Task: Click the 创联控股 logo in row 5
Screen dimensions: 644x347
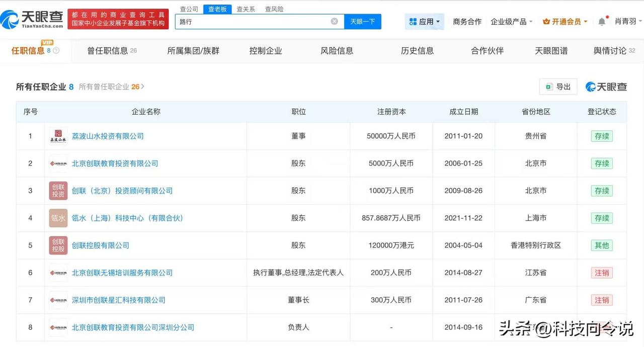Action: (58, 245)
